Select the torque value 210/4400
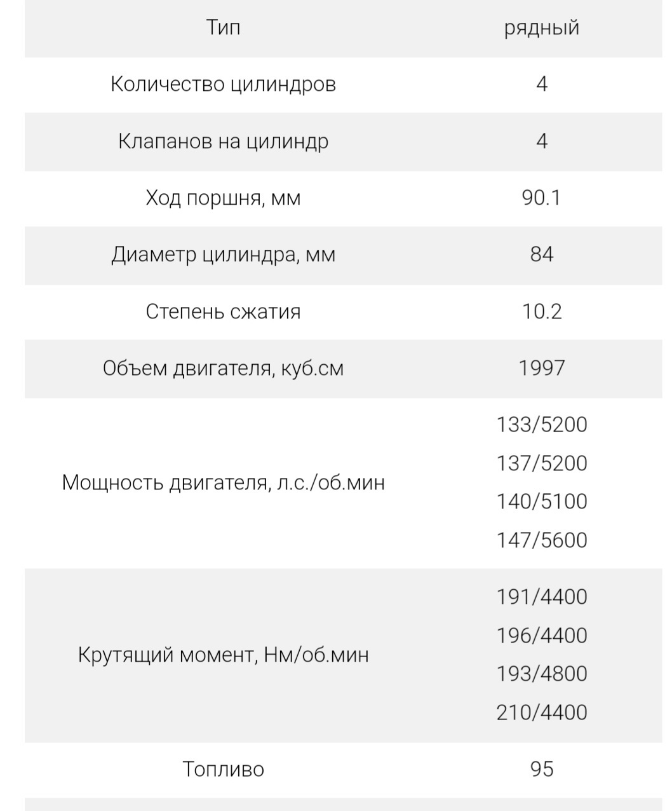This screenshot has width=672, height=811. point(541,712)
